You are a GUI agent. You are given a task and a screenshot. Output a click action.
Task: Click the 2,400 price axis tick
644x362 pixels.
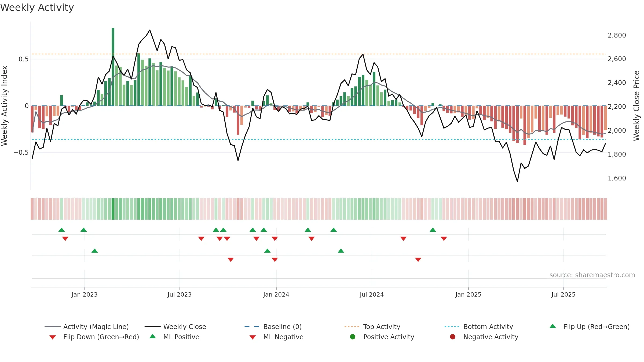617,83
